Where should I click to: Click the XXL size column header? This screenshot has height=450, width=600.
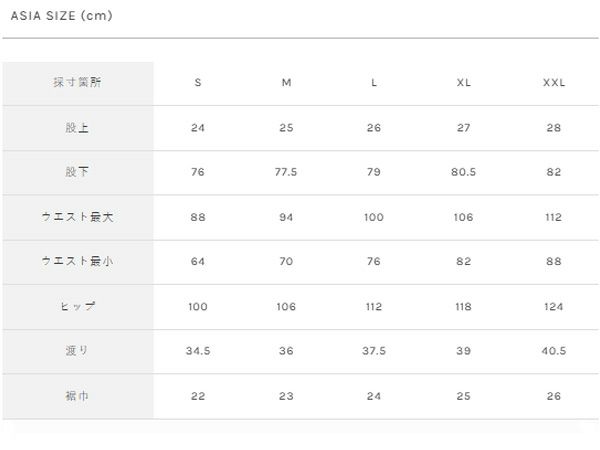(x=554, y=83)
